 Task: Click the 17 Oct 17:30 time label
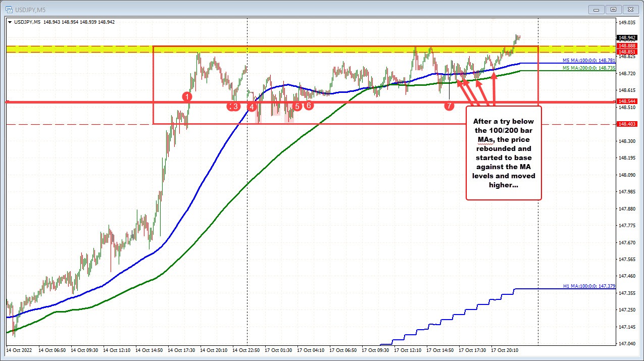coord(472,349)
